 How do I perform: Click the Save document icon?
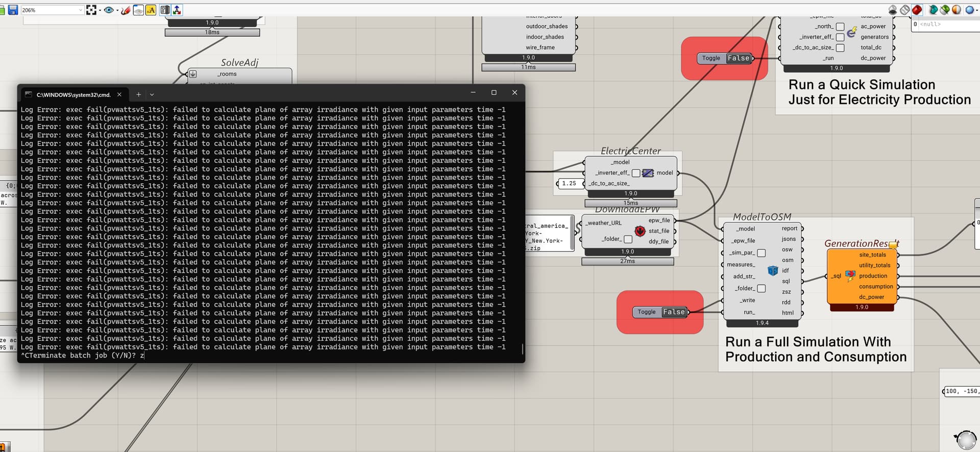tap(13, 10)
